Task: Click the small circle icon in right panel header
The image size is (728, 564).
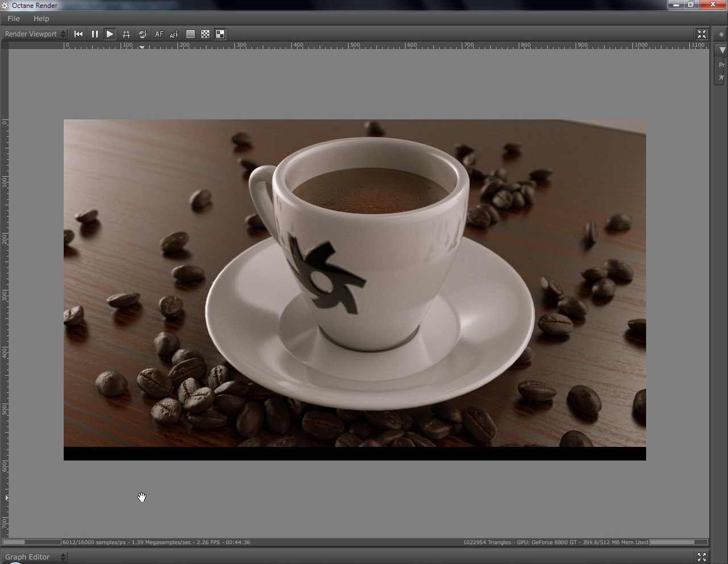Action: pyautogui.click(x=721, y=34)
